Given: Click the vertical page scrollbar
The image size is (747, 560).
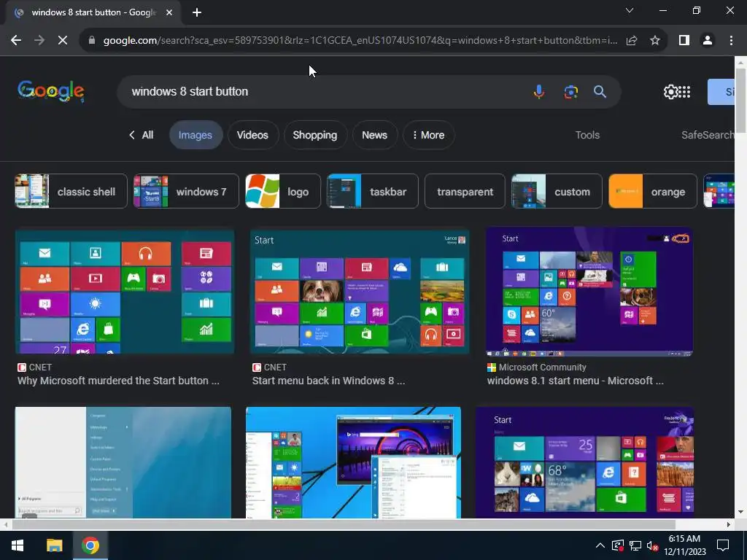Looking at the screenshot, I should [740, 101].
